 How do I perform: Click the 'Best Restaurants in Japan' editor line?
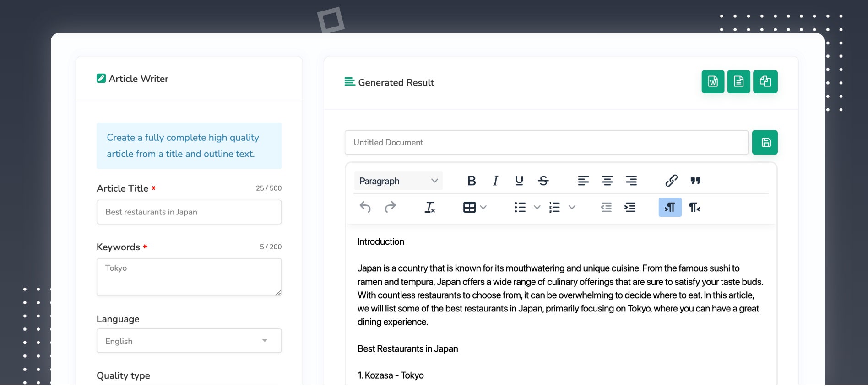(x=407, y=348)
